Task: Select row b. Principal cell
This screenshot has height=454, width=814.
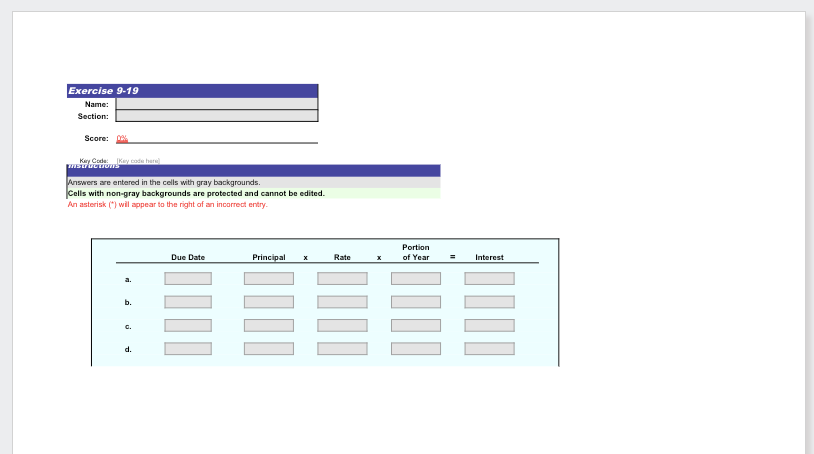Action: 269,302
